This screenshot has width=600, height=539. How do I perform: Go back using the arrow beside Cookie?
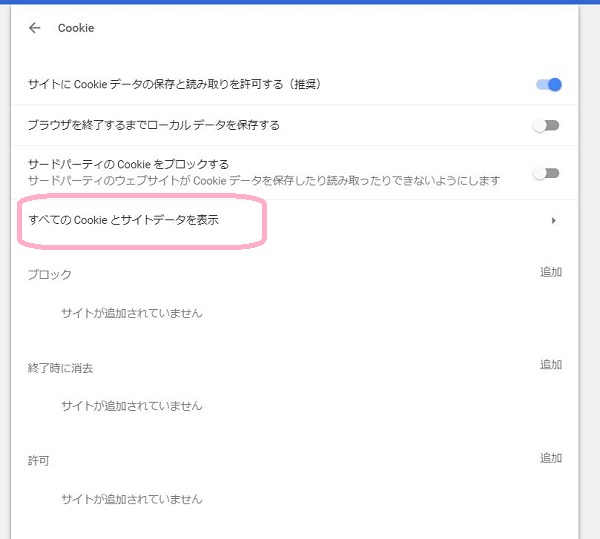coord(34,28)
